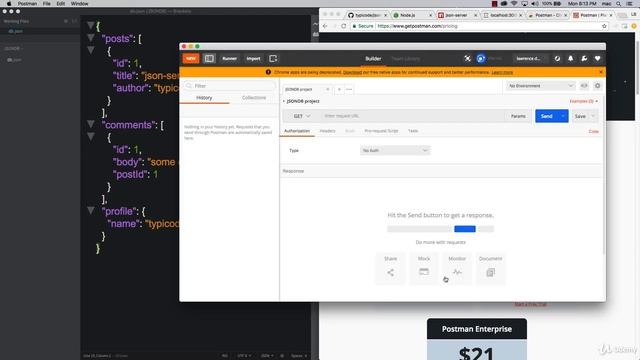Select the Pre-request Script tab
The width and height of the screenshot is (640, 360).
[x=381, y=131]
